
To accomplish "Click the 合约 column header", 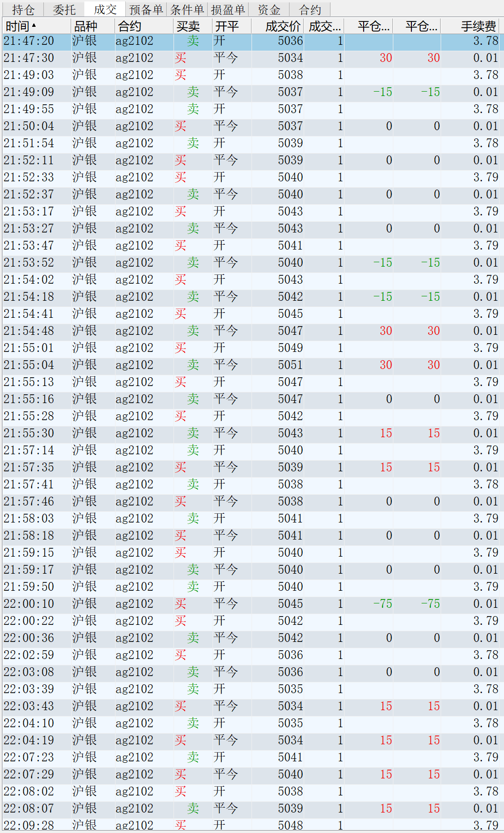I will click(144, 26).
